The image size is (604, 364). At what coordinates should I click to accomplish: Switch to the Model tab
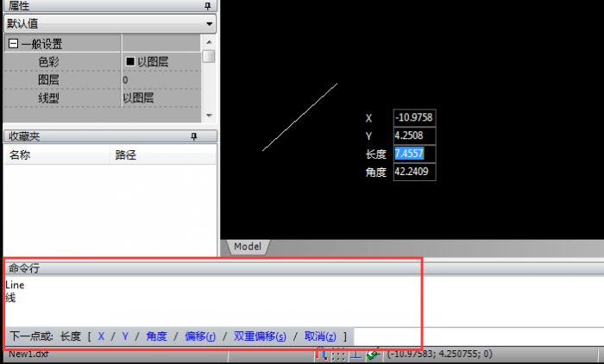[248, 247]
